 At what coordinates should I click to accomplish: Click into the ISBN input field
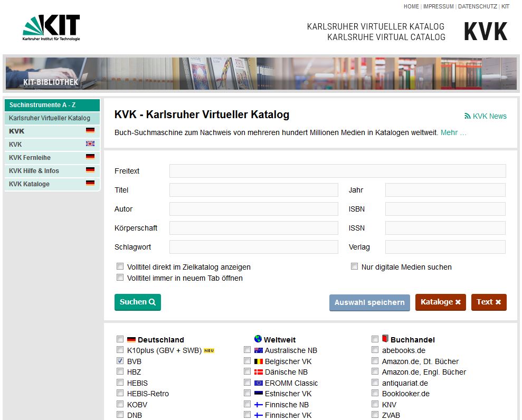(445, 209)
